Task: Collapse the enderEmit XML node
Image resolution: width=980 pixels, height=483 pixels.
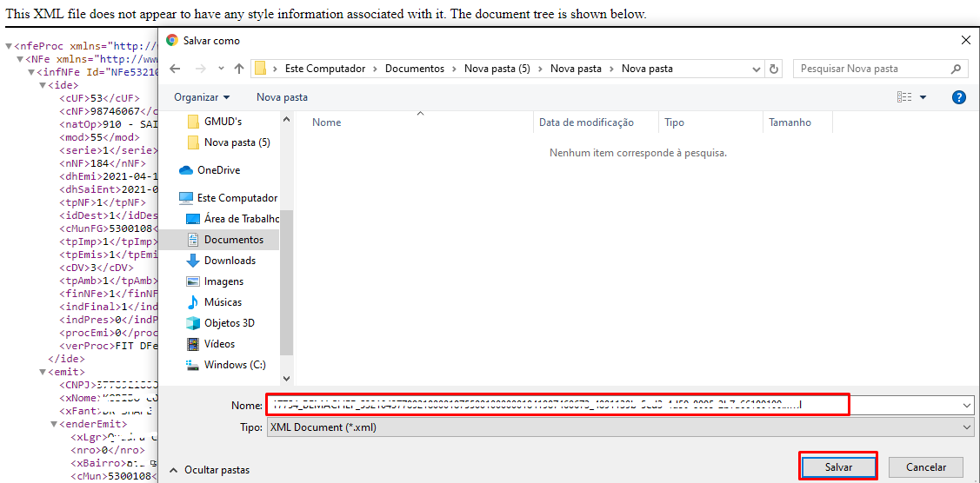Action: 54,424
